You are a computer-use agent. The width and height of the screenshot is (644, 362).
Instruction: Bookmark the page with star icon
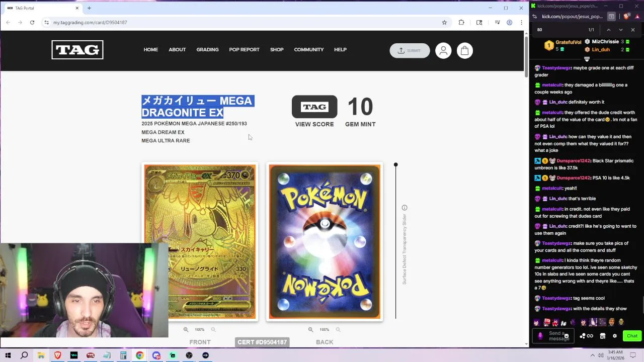pyautogui.click(x=444, y=22)
